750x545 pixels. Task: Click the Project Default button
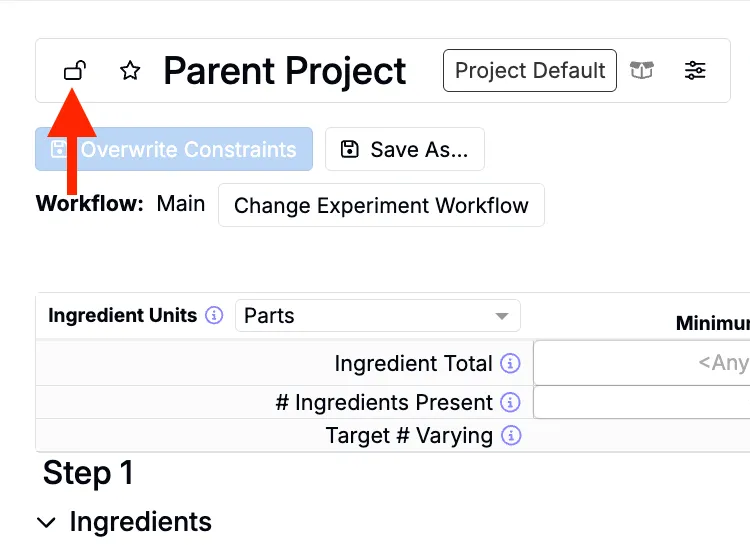click(x=530, y=71)
